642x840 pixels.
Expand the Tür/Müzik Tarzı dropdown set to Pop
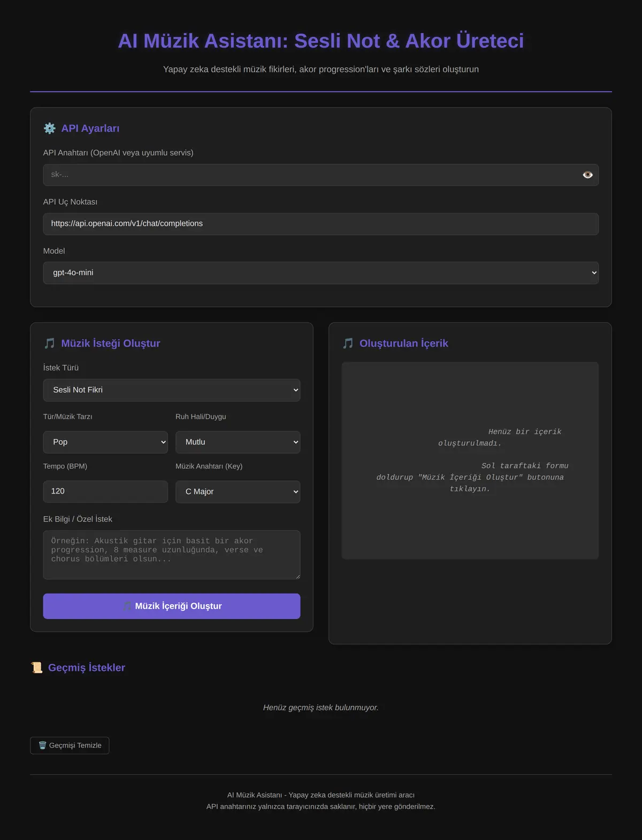pyautogui.click(x=105, y=442)
